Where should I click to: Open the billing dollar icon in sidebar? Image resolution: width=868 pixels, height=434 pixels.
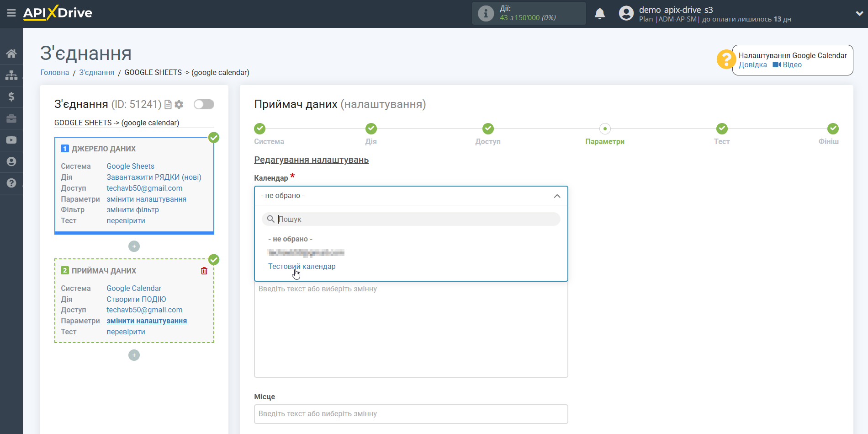(x=11, y=96)
